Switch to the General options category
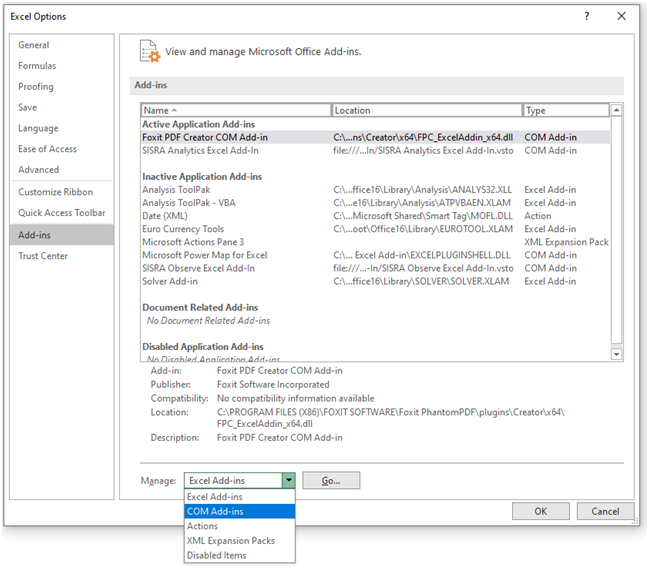This screenshot has height=569, width=649. [33, 45]
